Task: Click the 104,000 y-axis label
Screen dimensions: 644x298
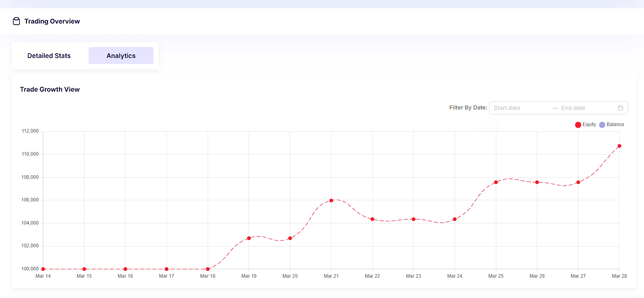Action: coord(30,223)
